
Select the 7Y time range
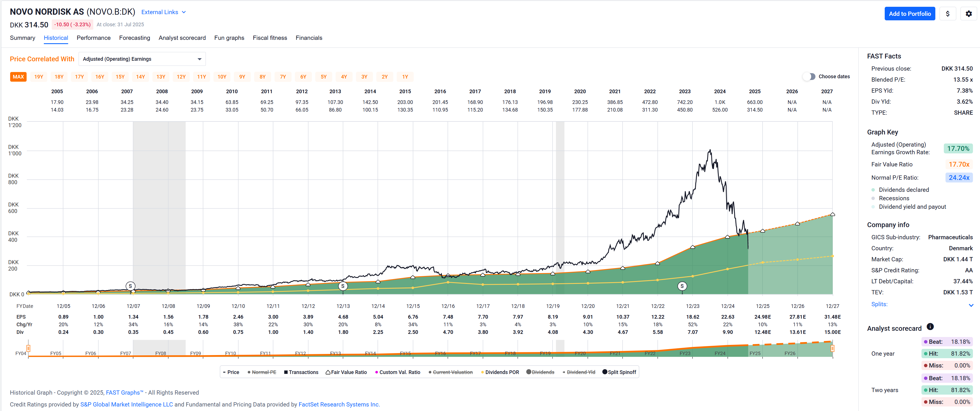click(x=283, y=77)
